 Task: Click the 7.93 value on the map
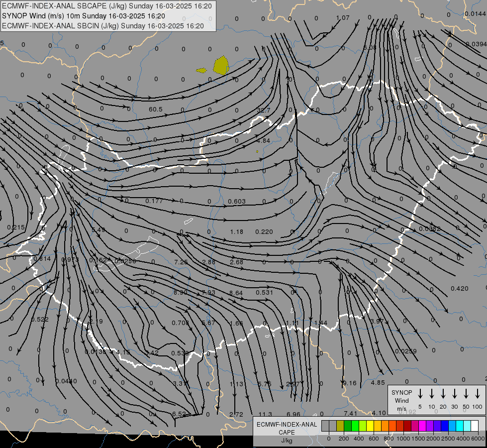pyautogui.click(x=208, y=293)
